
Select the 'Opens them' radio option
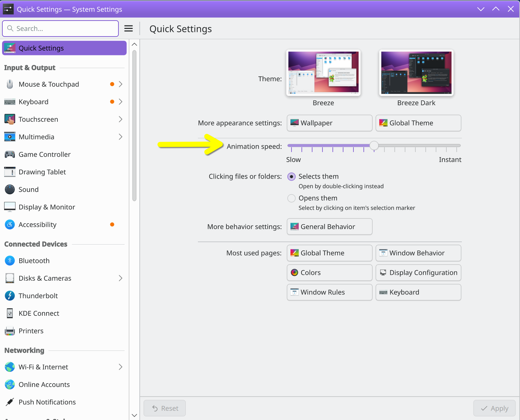291,198
